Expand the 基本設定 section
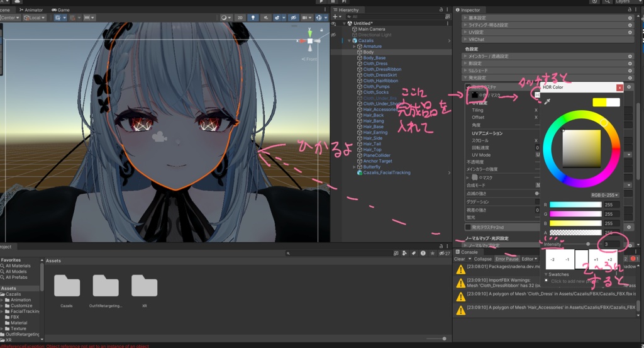 point(548,18)
